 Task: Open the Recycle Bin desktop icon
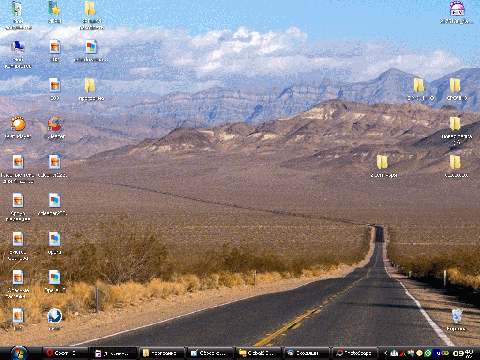[456, 319]
